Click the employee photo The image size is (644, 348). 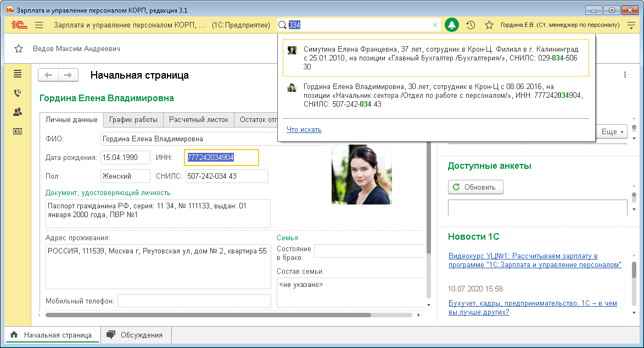pyautogui.click(x=361, y=174)
